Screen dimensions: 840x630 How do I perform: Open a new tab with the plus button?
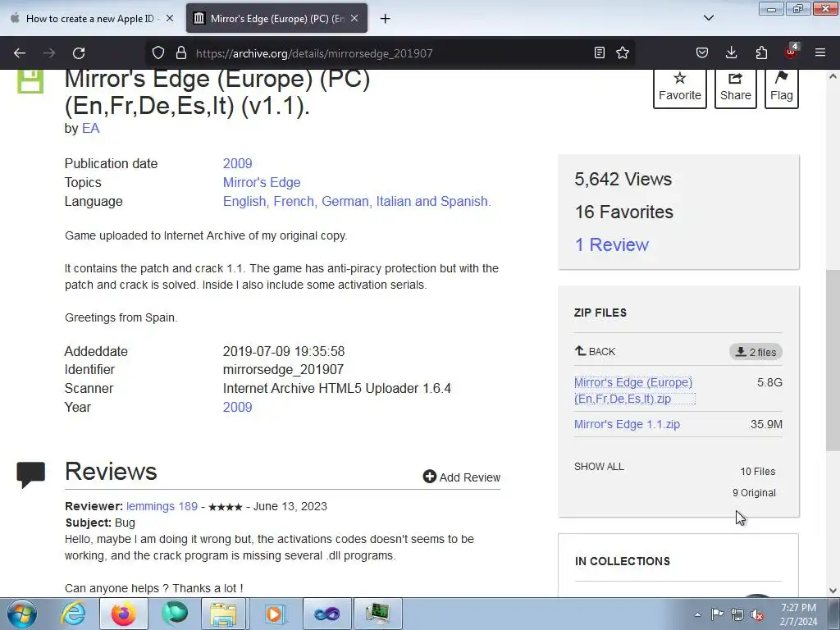pyautogui.click(x=385, y=19)
